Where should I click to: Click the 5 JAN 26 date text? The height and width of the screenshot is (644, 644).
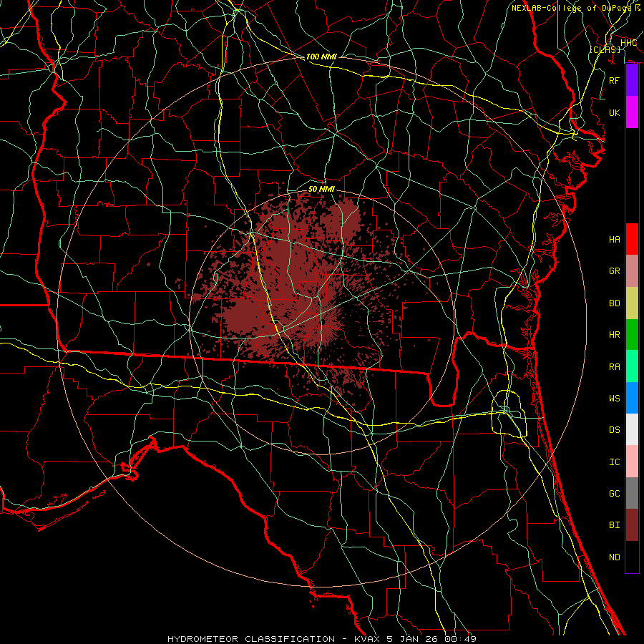pos(411,639)
